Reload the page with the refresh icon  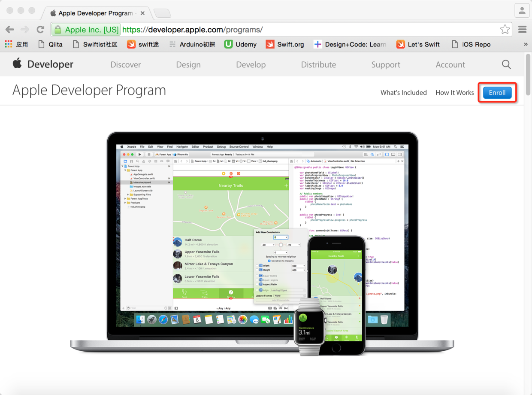[40, 30]
